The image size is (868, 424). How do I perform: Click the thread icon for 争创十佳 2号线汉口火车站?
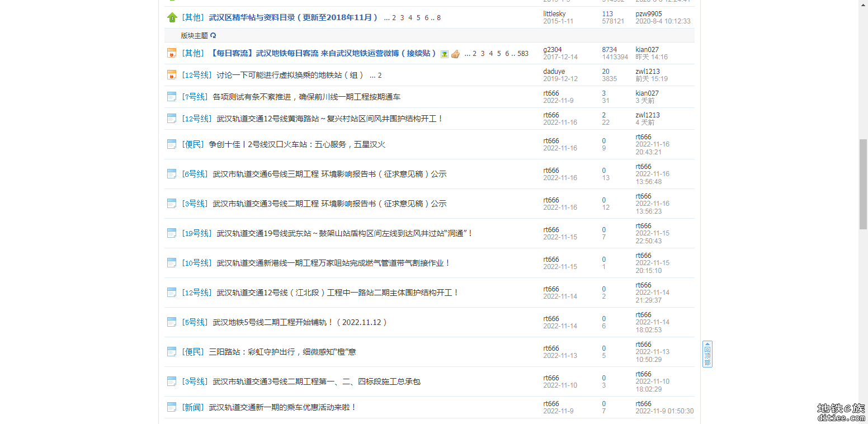pyautogui.click(x=172, y=144)
